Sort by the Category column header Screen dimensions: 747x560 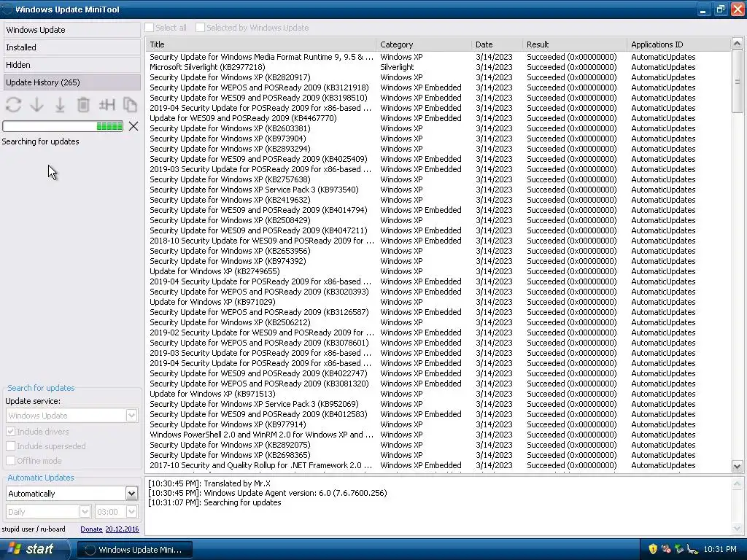click(x=423, y=44)
